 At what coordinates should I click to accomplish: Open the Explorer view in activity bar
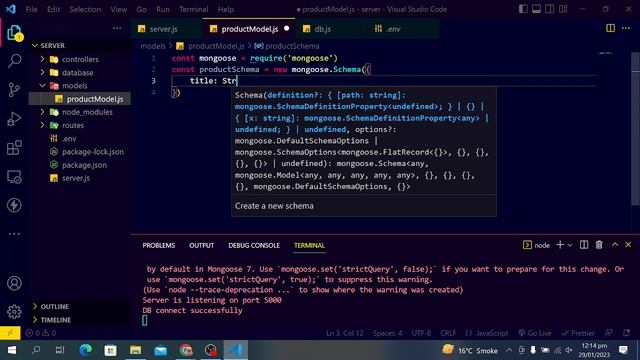pyautogui.click(x=14, y=33)
